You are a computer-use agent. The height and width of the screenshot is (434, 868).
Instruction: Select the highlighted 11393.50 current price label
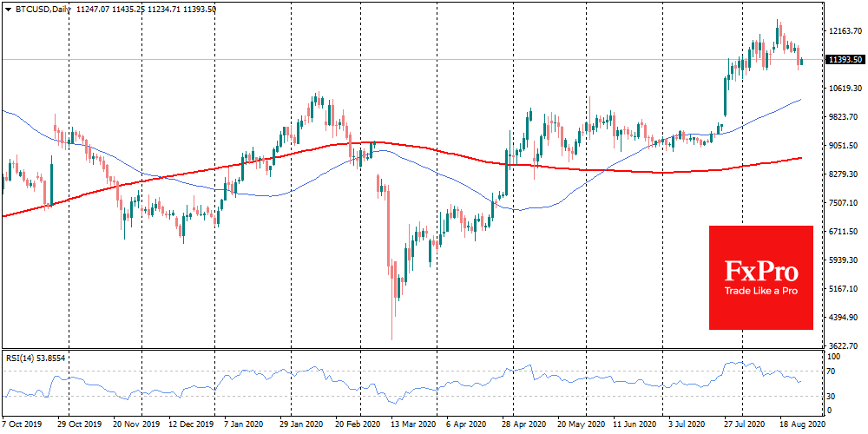pos(845,60)
